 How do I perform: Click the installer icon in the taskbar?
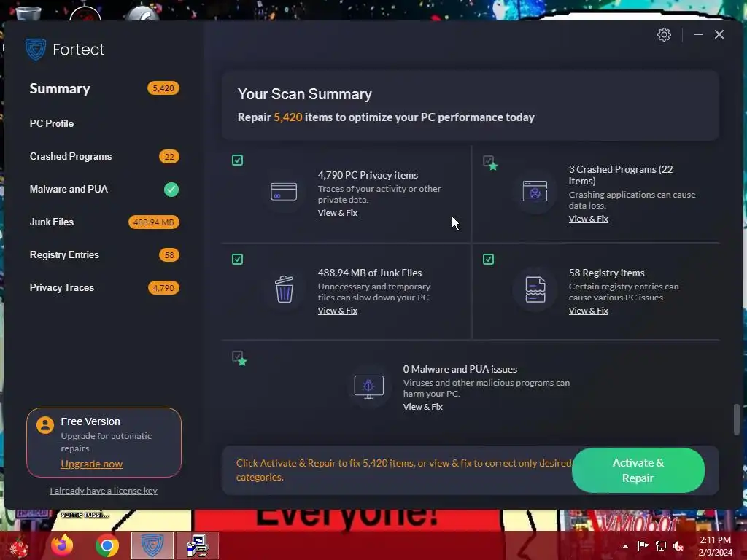(x=197, y=545)
